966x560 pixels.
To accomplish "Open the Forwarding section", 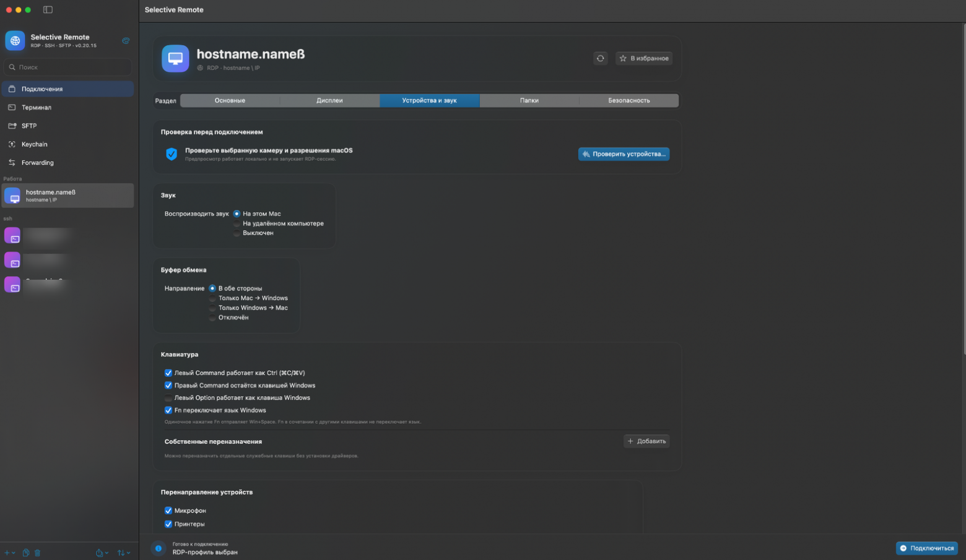I will [67, 163].
